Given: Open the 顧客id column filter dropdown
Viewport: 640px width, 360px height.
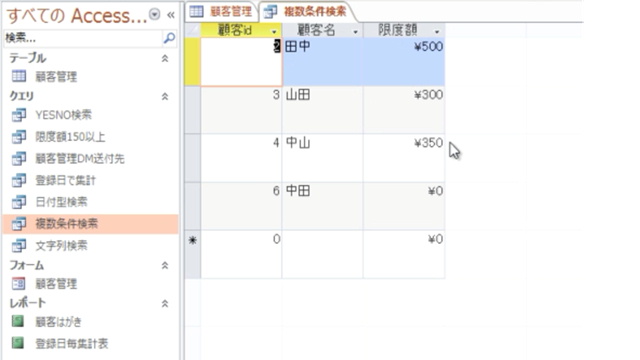Looking at the screenshot, I should point(274,31).
